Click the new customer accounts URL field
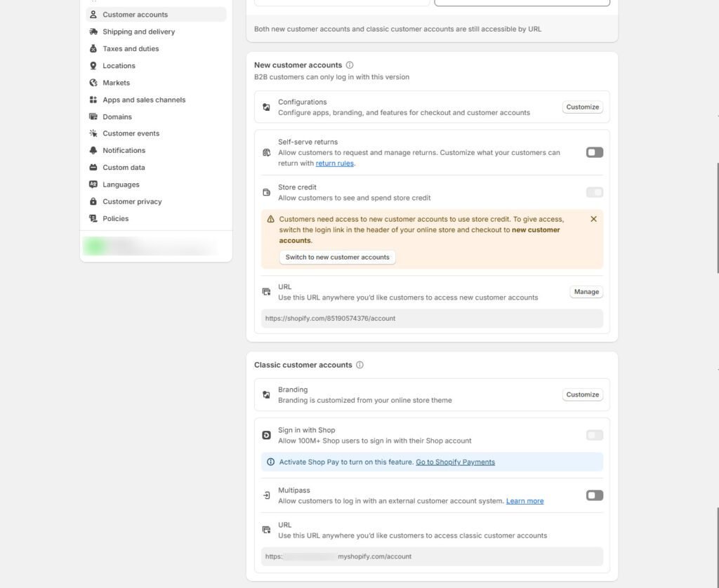The height and width of the screenshot is (588, 719). point(432,319)
